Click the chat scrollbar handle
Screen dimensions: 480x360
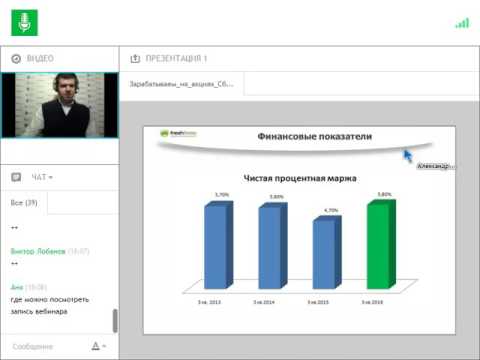pos(115,321)
